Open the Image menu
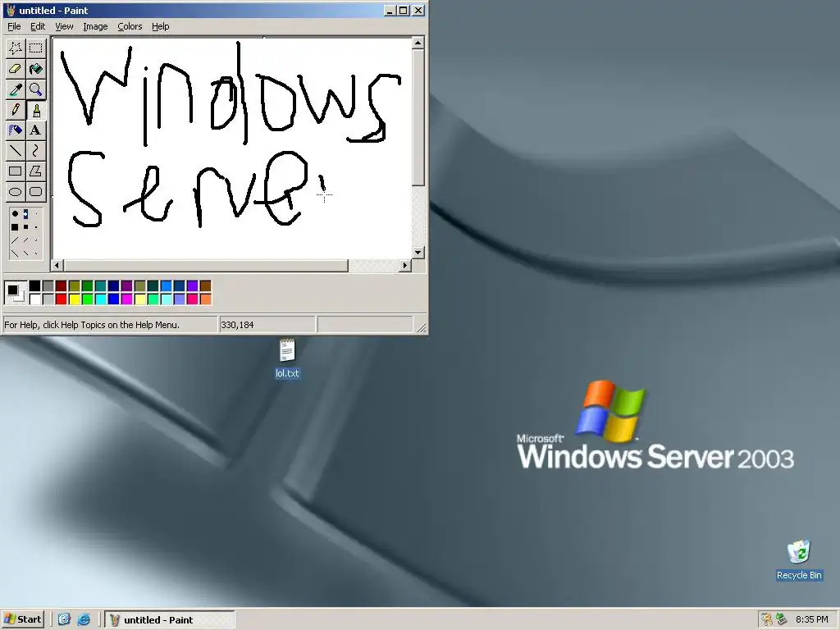Image resolution: width=840 pixels, height=630 pixels. 95,26
